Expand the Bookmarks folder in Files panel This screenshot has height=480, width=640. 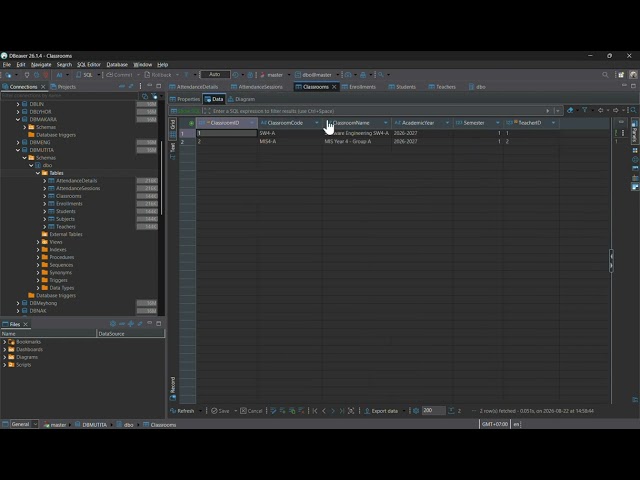click(x=4, y=342)
